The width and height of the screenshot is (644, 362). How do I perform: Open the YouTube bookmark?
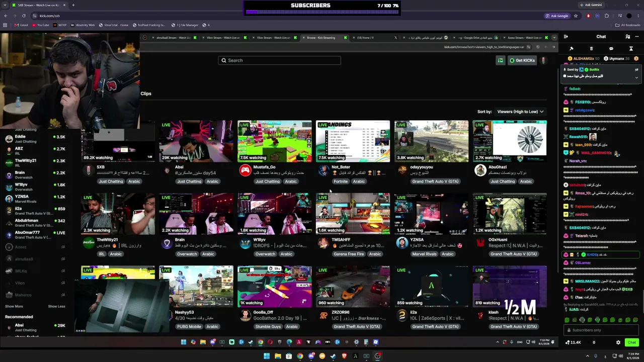coord(41,25)
